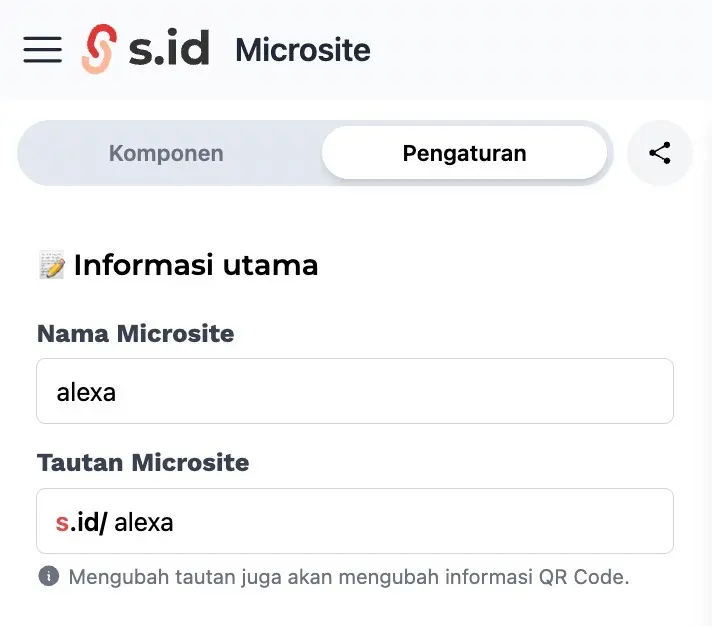Image resolution: width=712 pixels, height=626 pixels.
Task: Open the hamburger navigation menu
Action: pyautogui.click(x=43, y=49)
